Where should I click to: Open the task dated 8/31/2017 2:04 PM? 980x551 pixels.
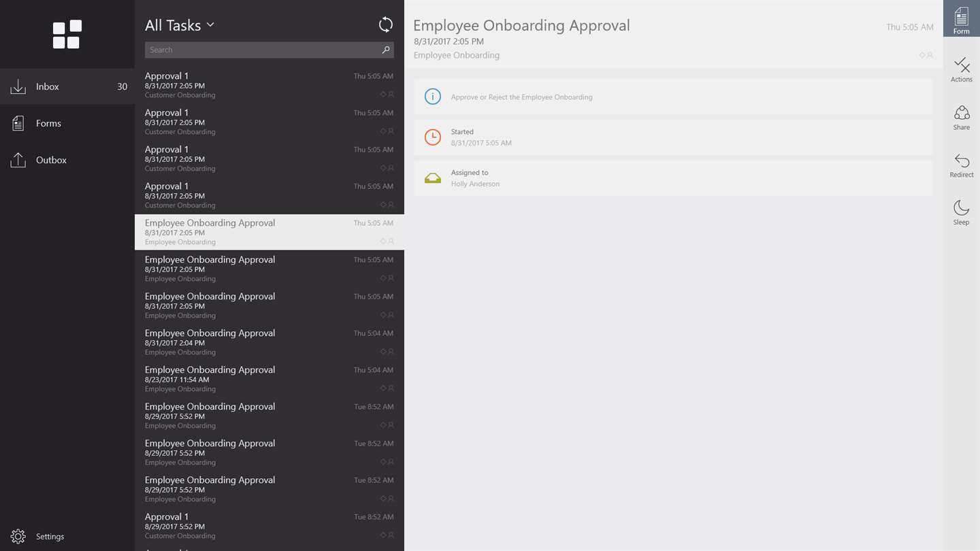(269, 342)
